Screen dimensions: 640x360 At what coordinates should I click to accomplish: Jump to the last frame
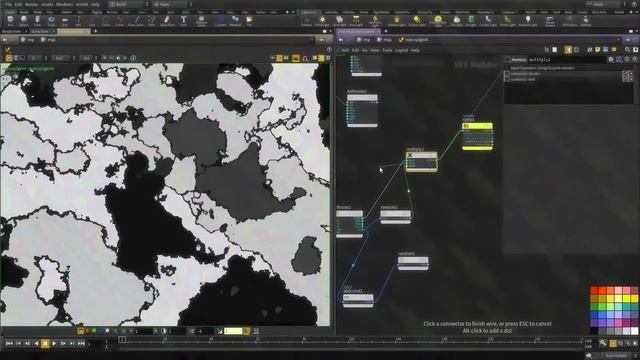click(x=81, y=344)
